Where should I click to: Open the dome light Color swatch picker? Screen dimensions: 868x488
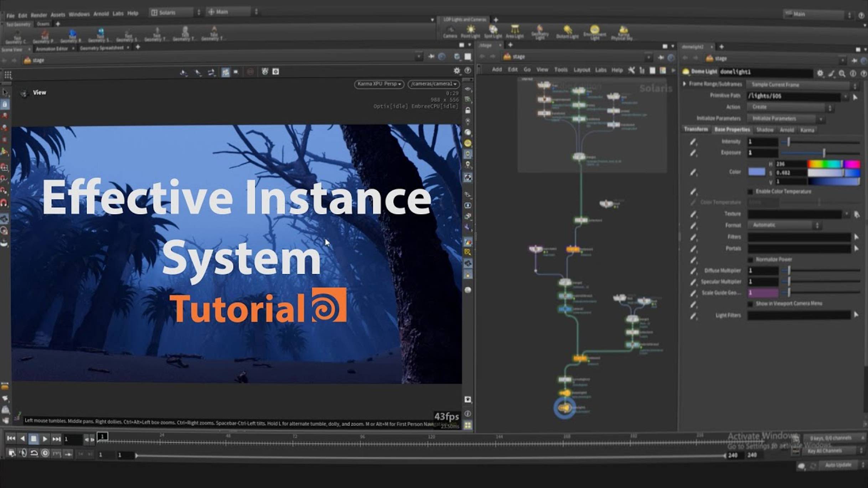click(x=756, y=172)
